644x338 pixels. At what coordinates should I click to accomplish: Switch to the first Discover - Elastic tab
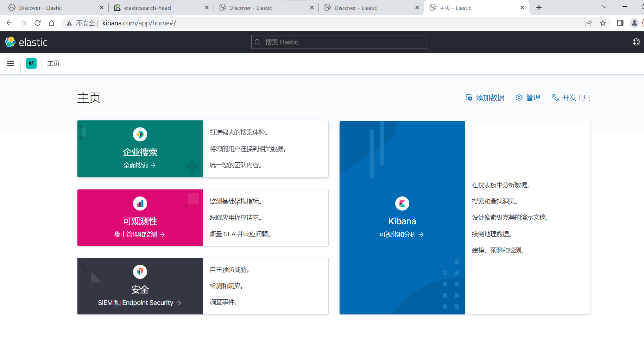(x=56, y=8)
